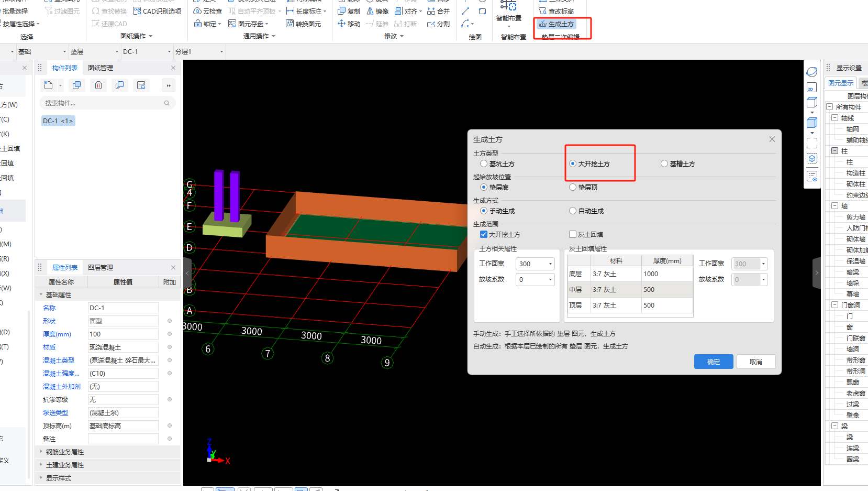Click the more tools chevron button in 构件列表

click(x=169, y=85)
